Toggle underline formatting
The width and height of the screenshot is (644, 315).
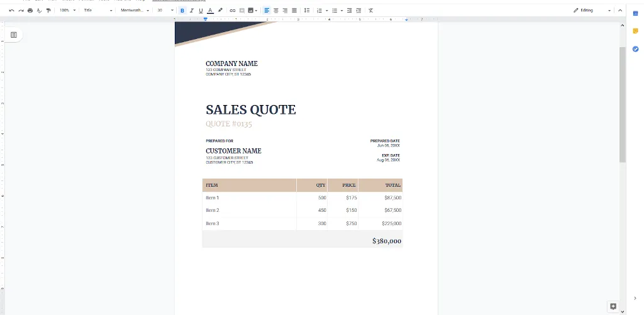(x=201, y=10)
